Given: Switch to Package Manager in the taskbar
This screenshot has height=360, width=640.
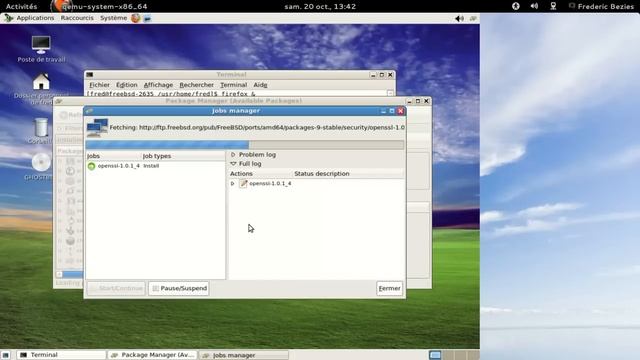Looking at the screenshot, I should pos(153,355).
